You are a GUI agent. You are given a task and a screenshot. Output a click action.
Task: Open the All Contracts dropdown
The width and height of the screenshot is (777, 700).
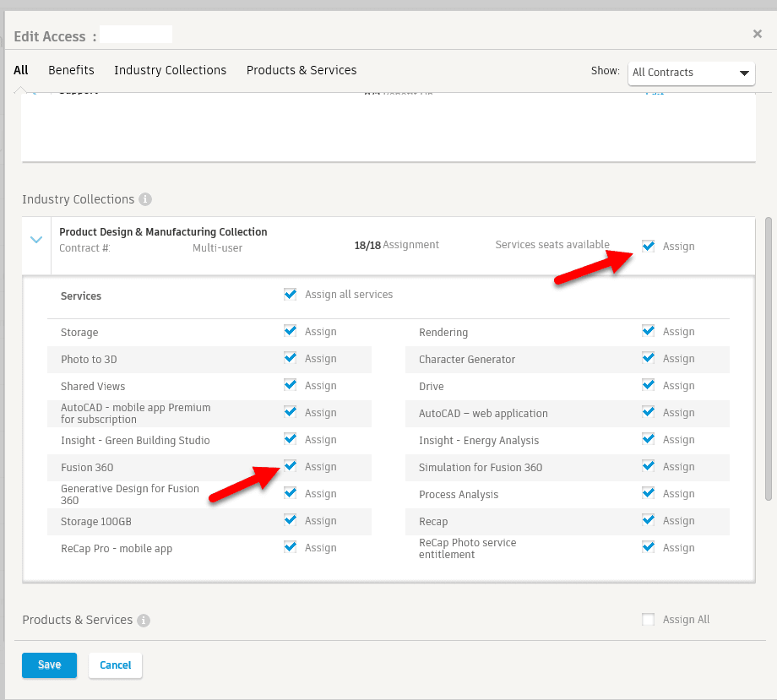691,73
